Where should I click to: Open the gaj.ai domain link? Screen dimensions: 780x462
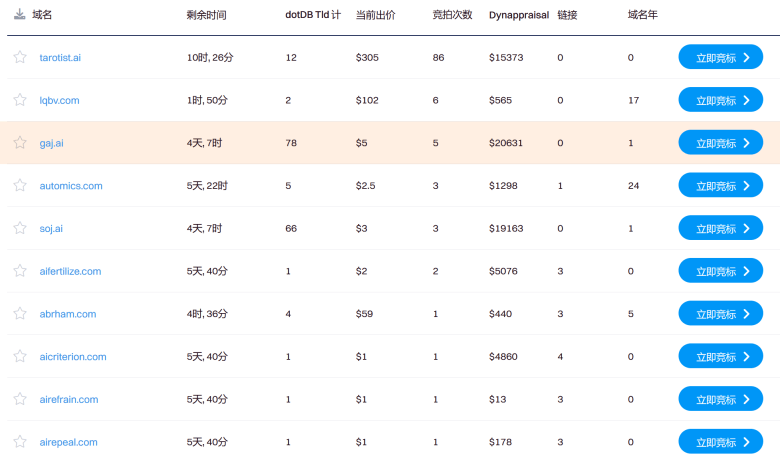[52, 143]
